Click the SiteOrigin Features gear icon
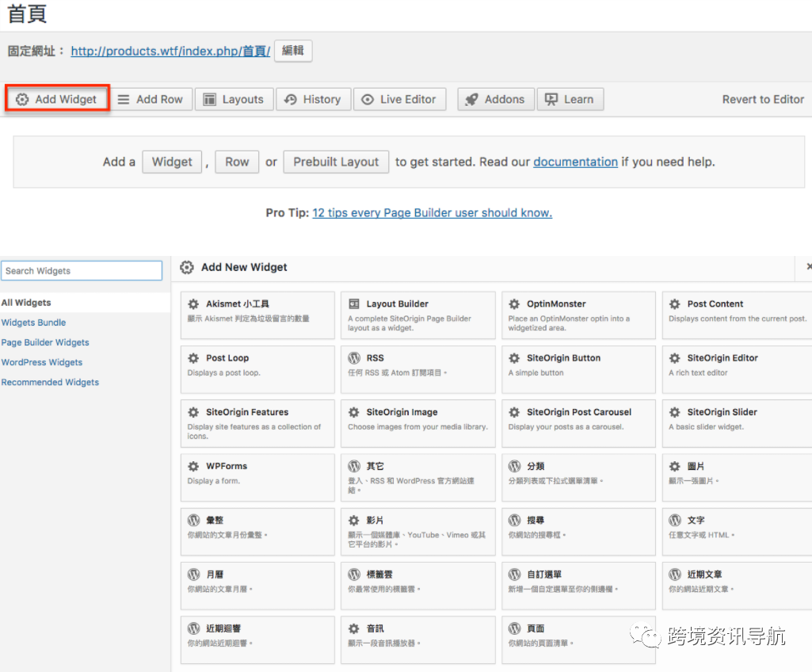Image resolution: width=812 pixels, height=672 pixels. pos(193,412)
